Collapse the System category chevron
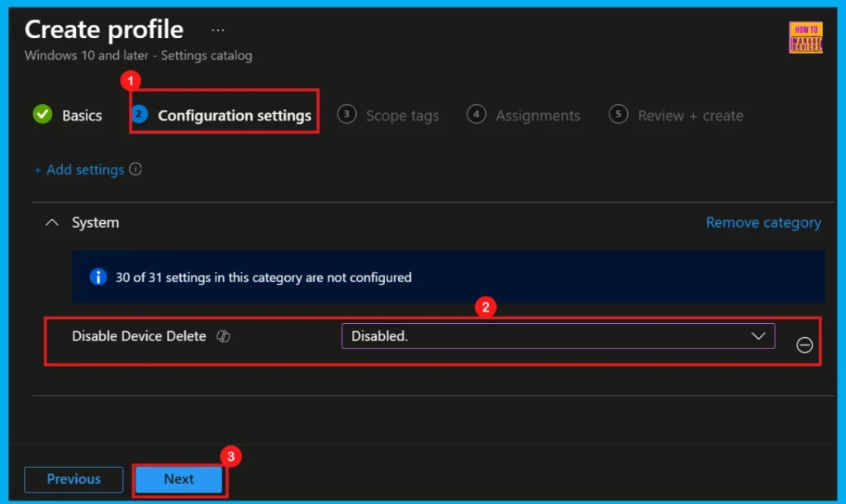This screenshot has height=504, width=846. (x=52, y=222)
